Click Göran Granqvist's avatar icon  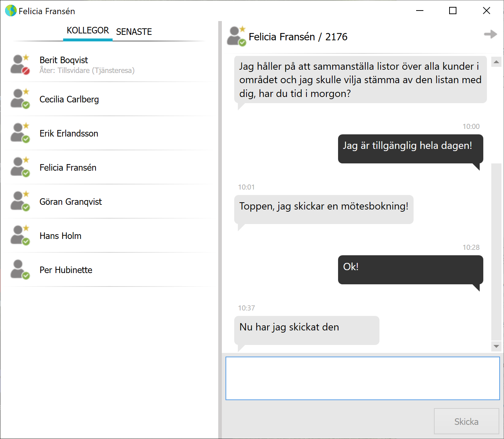(20, 201)
